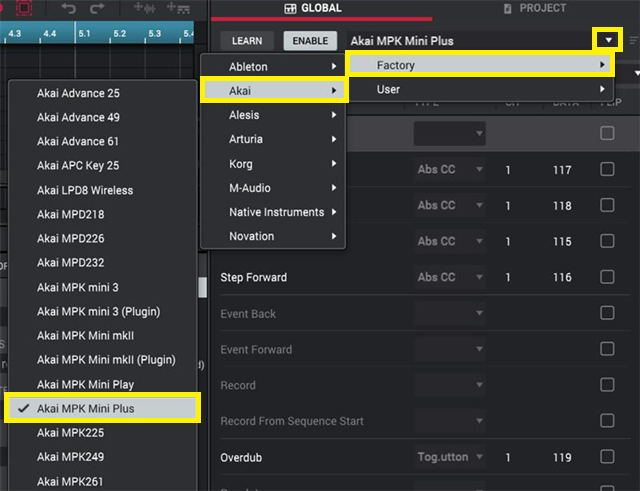Screen dimensions: 640x491
Task: Toggle the flip checkbox for Event Forward
Action: click(x=607, y=349)
